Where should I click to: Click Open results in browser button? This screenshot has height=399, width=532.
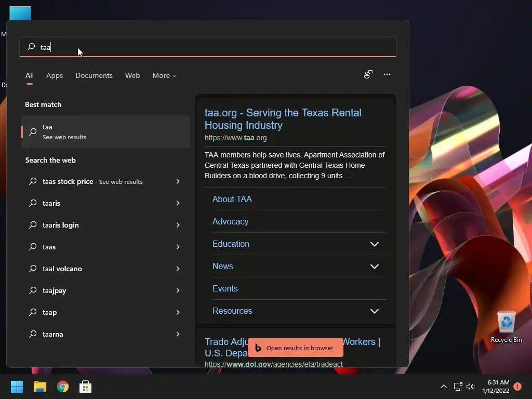296,348
